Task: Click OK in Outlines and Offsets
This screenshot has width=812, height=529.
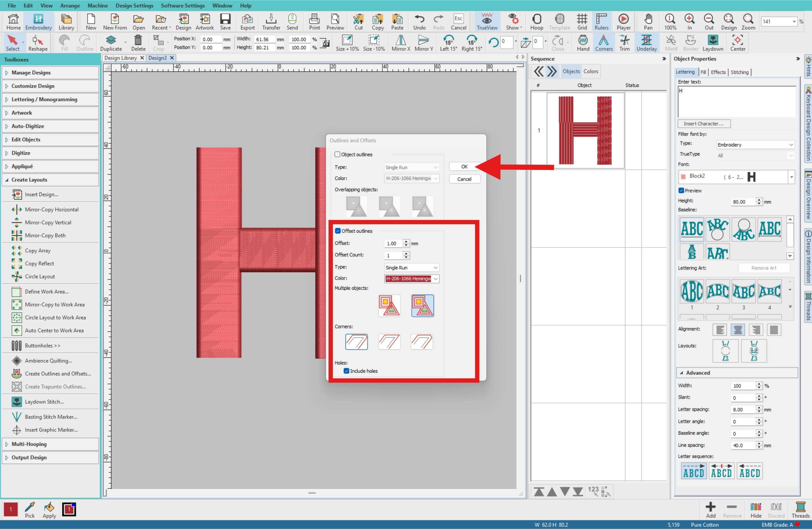Action: click(464, 166)
